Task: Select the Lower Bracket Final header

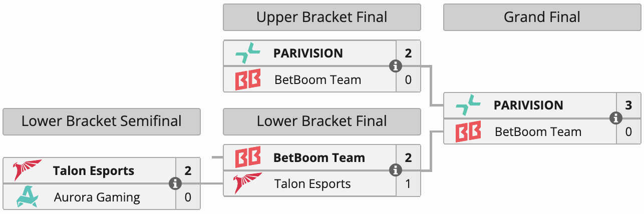Action: (x=322, y=121)
